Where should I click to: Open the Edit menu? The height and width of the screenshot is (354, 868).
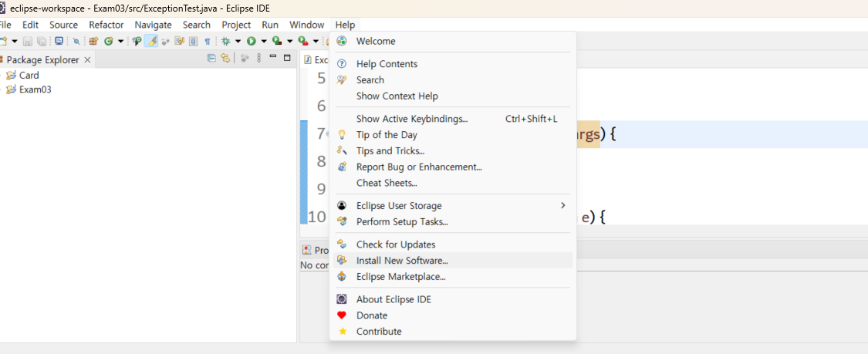tap(30, 25)
